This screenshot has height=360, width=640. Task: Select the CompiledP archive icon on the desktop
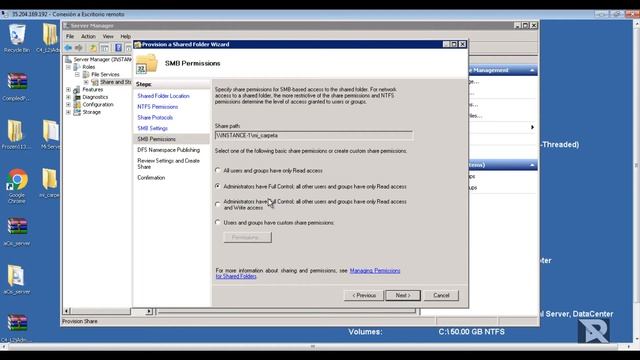tap(17, 87)
